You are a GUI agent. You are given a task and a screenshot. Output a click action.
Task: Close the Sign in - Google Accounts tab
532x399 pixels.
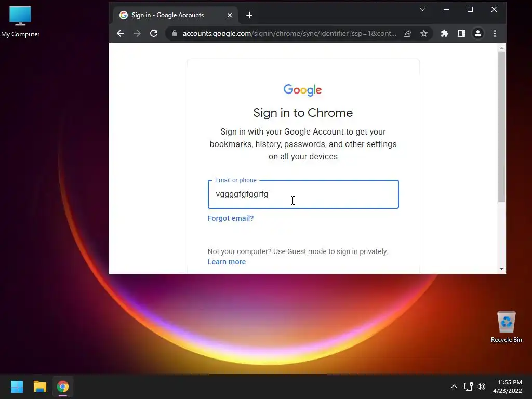(x=230, y=15)
